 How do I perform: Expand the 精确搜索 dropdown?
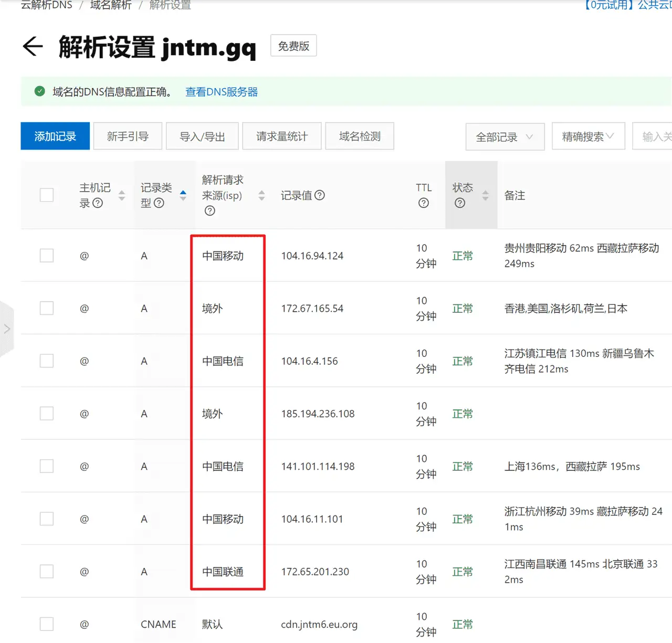click(x=588, y=136)
